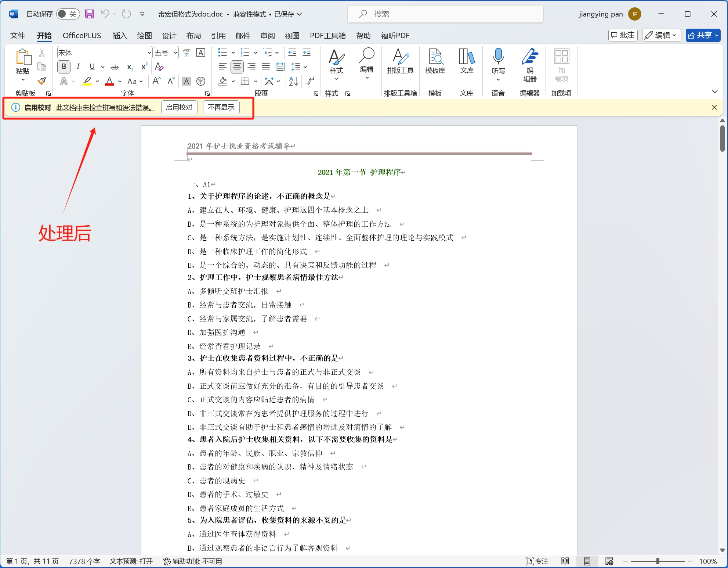Viewport: 728px width, 568px height.
Task: Toggle italic formatting button
Action: point(78,67)
